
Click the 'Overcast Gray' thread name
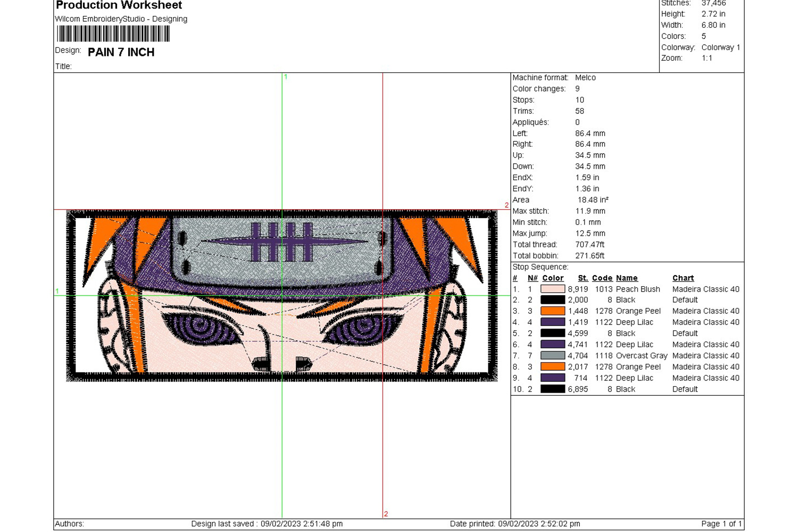pos(642,356)
